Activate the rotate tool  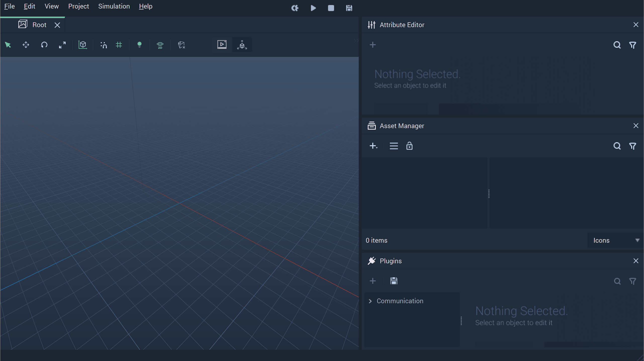44,45
